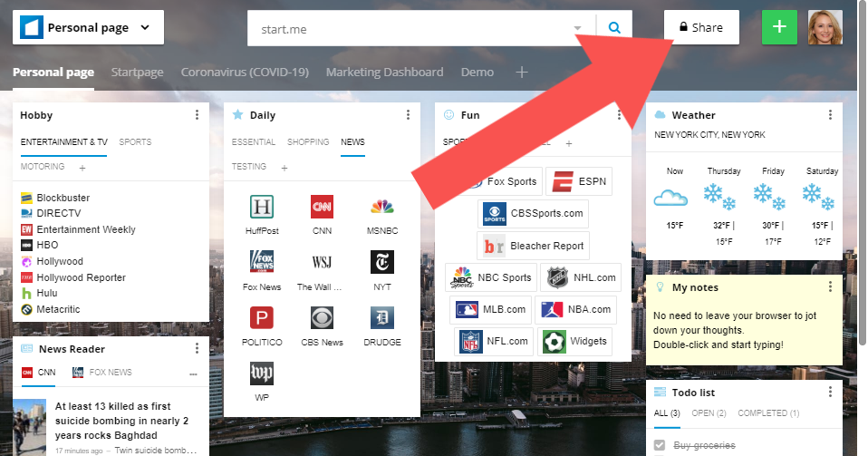Open the MLB.com tile

tap(490, 309)
